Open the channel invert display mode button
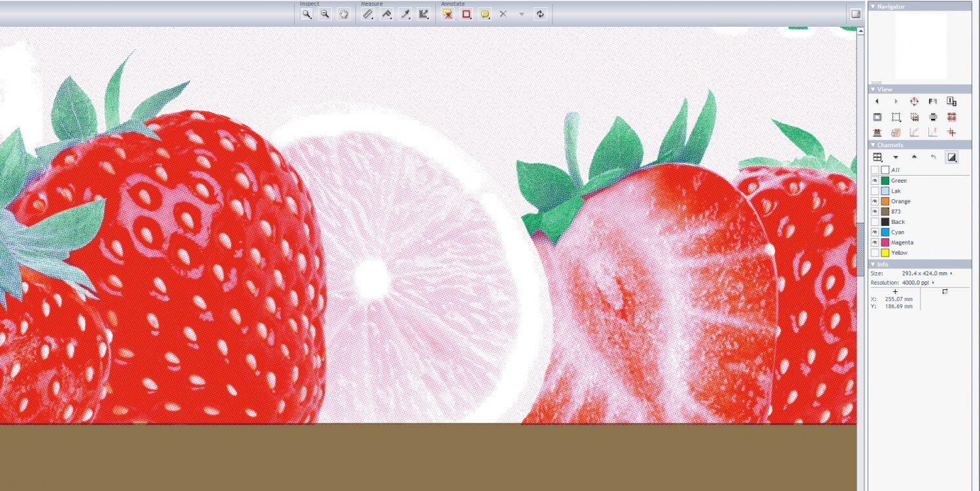This screenshot has width=980, height=491. tap(951, 157)
